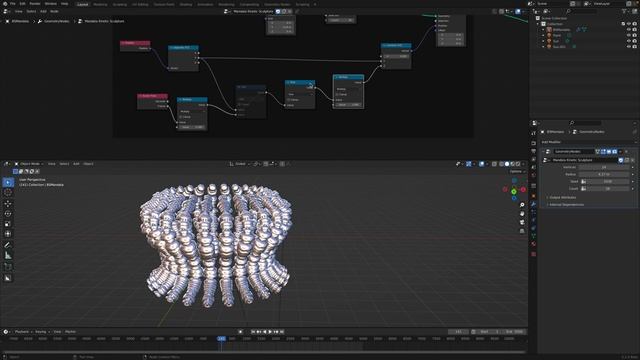640x360 pixels.
Task: Open GeometryNodes modifier extra options dropdown
Action: pos(621,152)
